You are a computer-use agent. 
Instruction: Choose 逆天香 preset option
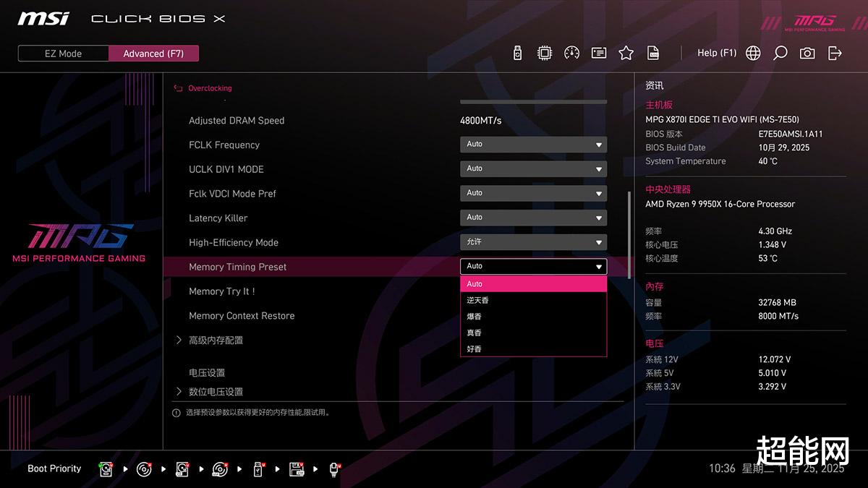click(534, 300)
